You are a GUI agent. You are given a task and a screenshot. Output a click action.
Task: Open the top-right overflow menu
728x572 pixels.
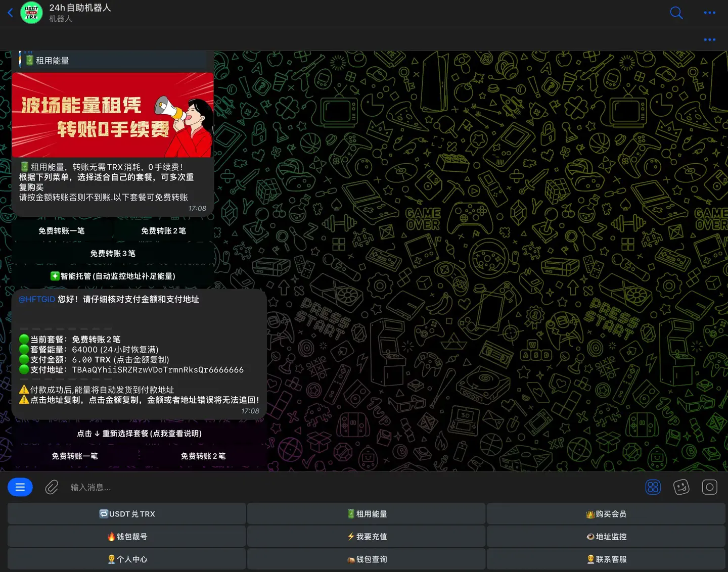pyautogui.click(x=709, y=13)
